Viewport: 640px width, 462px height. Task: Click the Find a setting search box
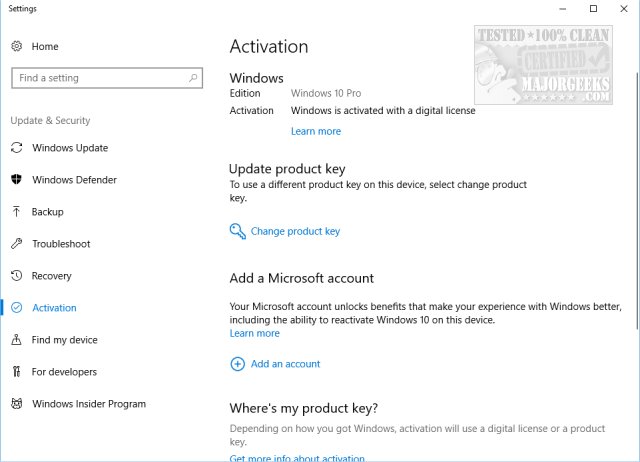[99, 78]
